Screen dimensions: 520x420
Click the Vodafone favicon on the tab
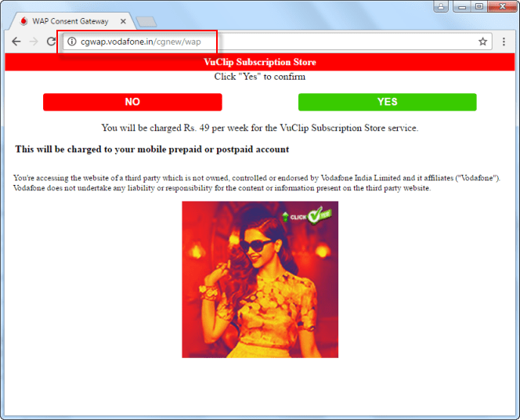23,21
